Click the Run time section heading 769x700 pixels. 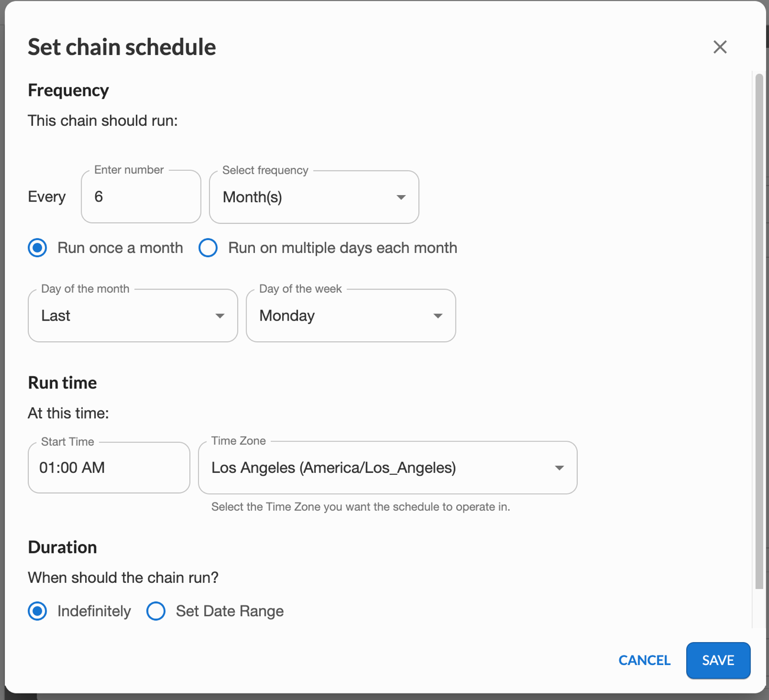tap(62, 383)
